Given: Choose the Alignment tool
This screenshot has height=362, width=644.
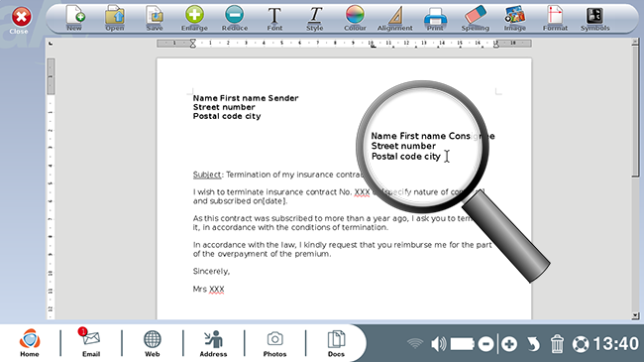Looking at the screenshot, I should coord(394,19).
